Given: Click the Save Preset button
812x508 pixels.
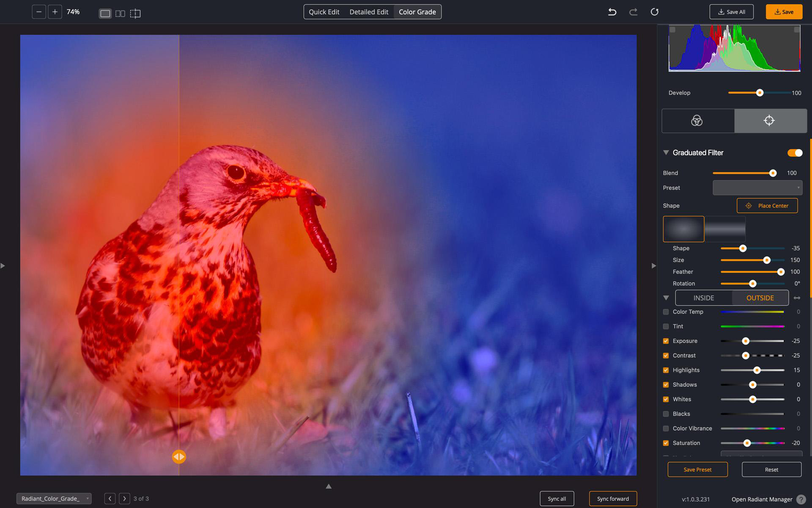Looking at the screenshot, I should pyautogui.click(x=697, y=469).
